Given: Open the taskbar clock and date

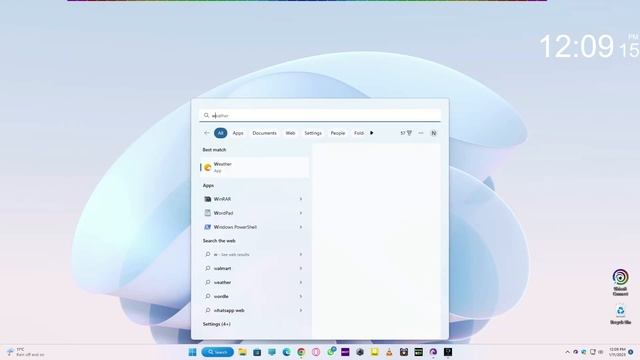Looking at the screenshot, I should pos(617,352).
